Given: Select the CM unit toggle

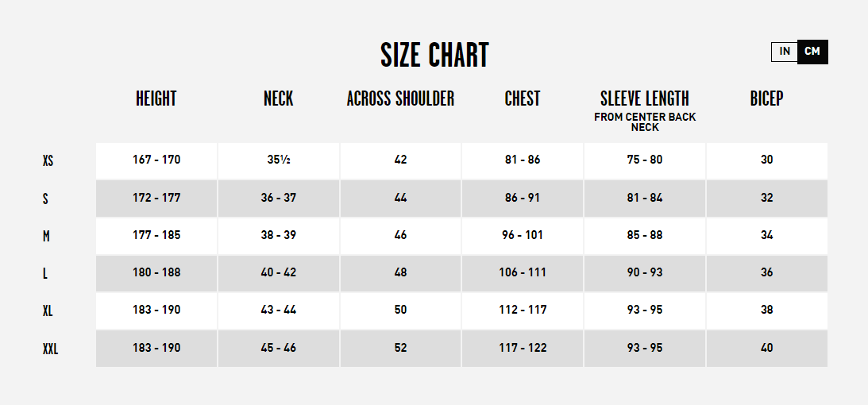Looking at the screenshot, I should click(812, 52).
